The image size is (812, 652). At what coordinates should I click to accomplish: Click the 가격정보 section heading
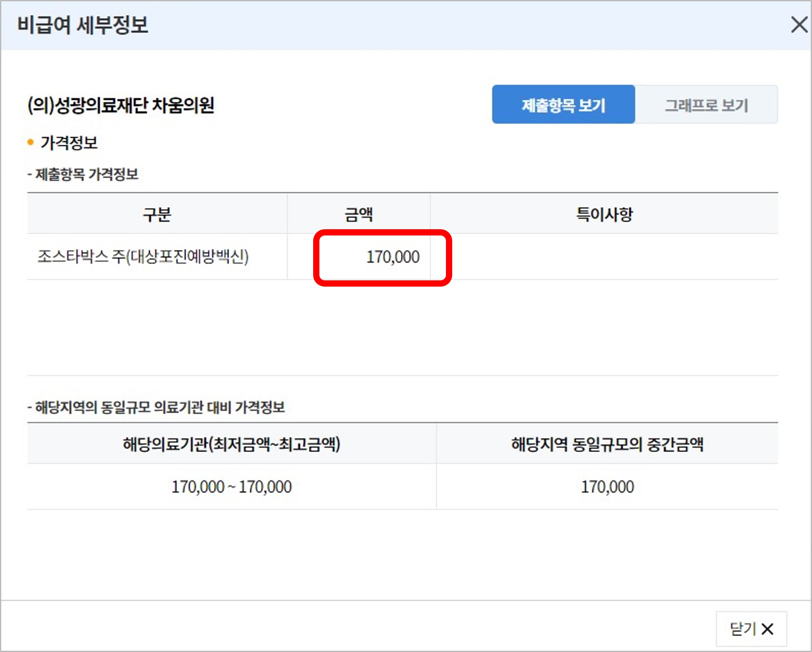point(69,142)
